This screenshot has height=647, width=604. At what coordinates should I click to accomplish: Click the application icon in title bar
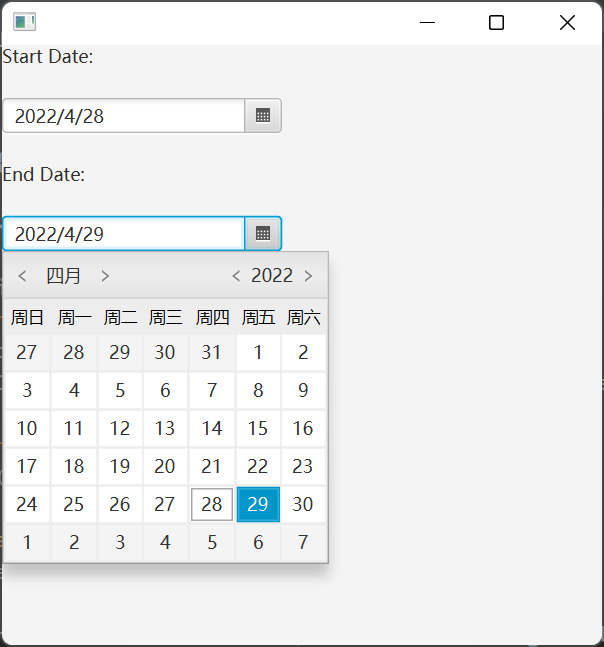(x=24, y=22)
